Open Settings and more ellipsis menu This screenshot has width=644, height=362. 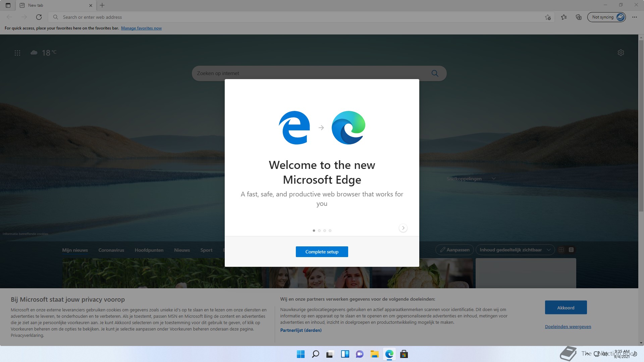(x=635, y=17)
